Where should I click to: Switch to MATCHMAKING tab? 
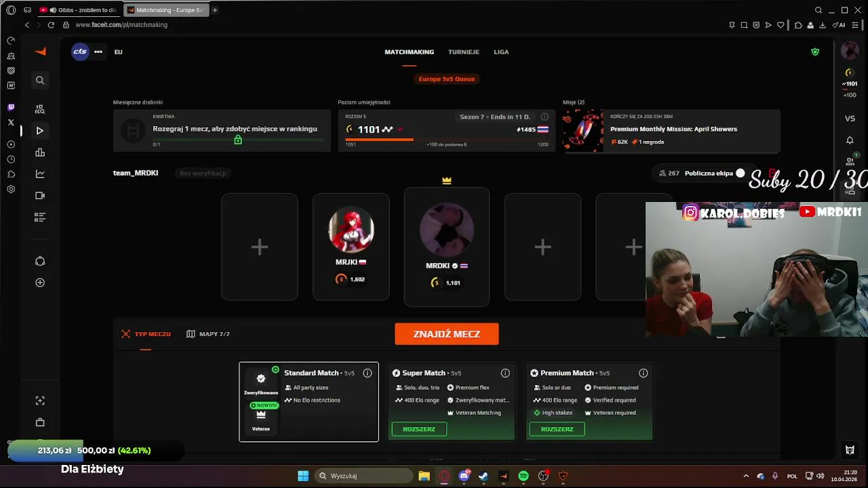click(x=409, y=52)
